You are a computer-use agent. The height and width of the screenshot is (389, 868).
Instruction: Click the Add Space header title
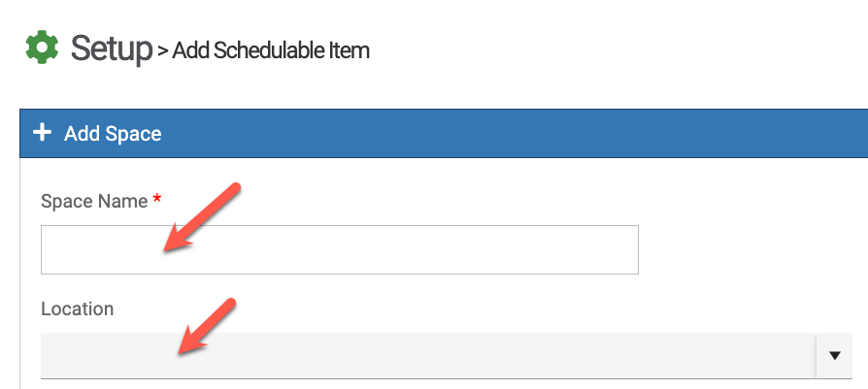point(113,134)
